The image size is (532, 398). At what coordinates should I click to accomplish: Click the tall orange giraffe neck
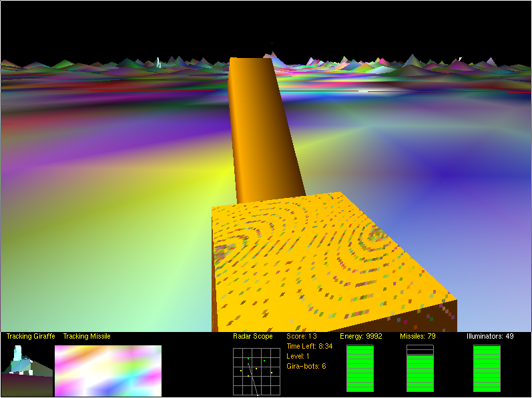265,131
